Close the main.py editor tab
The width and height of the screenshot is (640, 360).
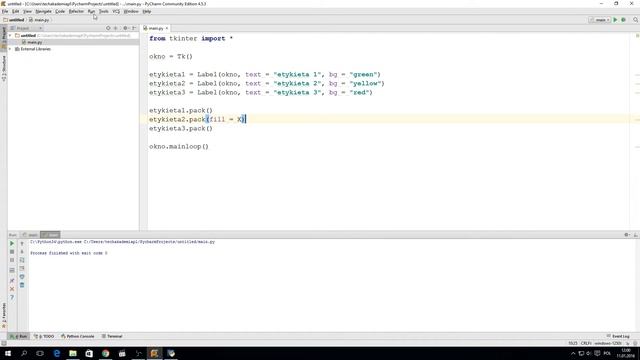[167, 28]
